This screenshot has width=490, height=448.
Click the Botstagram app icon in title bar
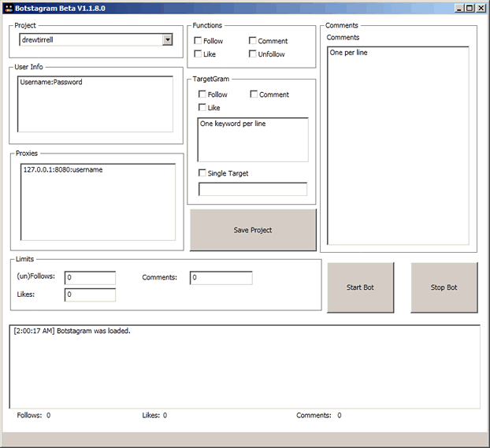[x=9, y=9]
